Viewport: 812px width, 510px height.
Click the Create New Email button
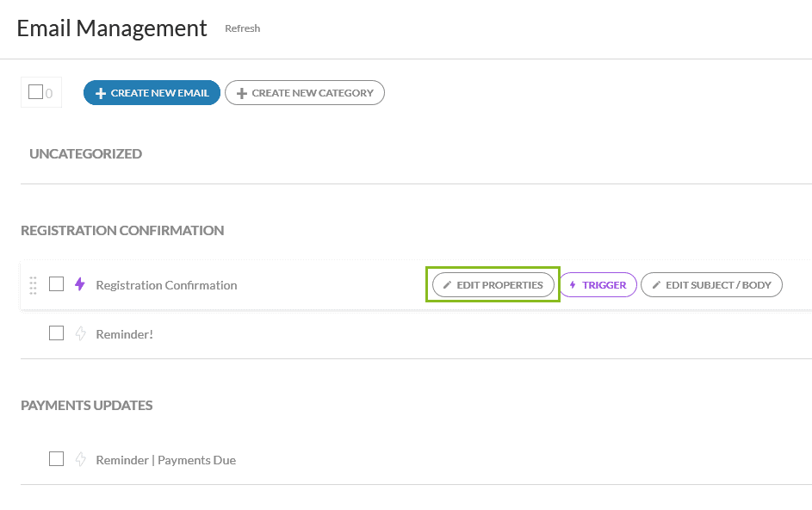click(x=152, y=93)
